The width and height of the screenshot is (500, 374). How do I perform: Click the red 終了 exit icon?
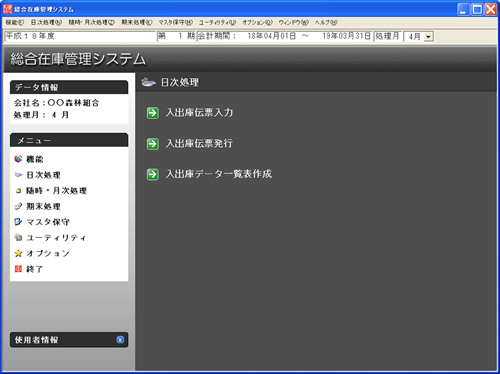point(18,269)
